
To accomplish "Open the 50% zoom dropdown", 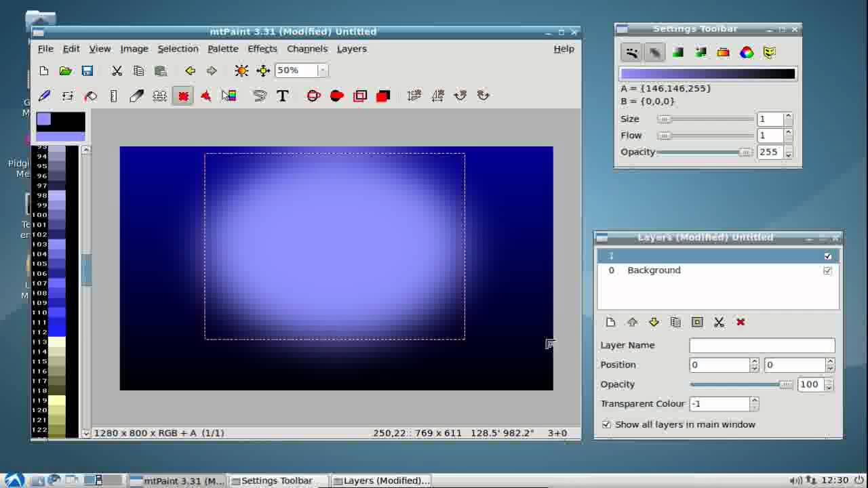I will [x=323, y=70].
